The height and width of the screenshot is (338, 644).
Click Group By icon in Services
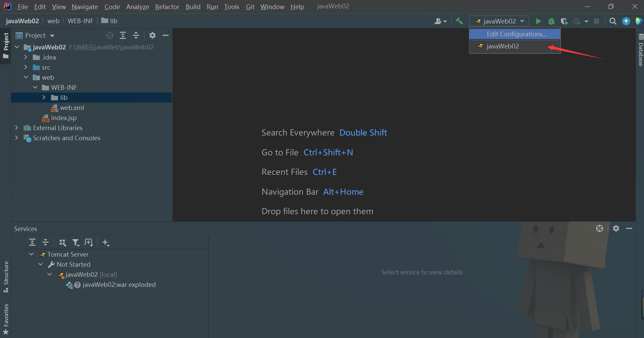pyautogui.click(x=63, y=242)
